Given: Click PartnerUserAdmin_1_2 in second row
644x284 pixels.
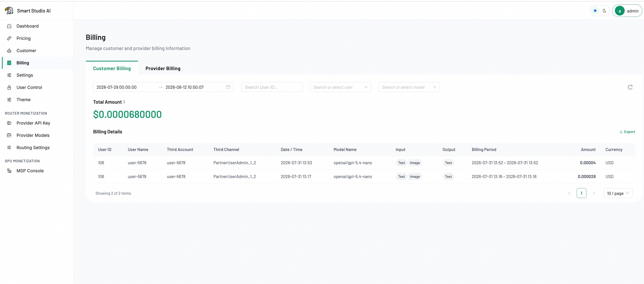Looking at the screenshot, I should click(x=235, y=176).
